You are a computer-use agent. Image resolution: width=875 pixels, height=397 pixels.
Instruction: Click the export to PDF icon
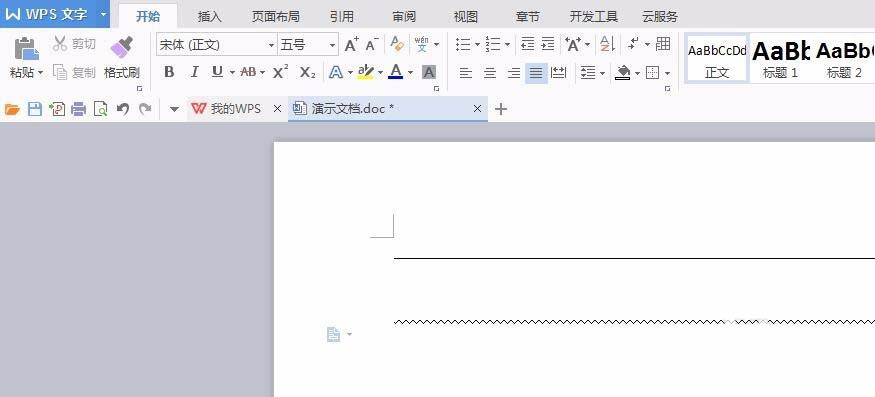click(x=57, y=109)
